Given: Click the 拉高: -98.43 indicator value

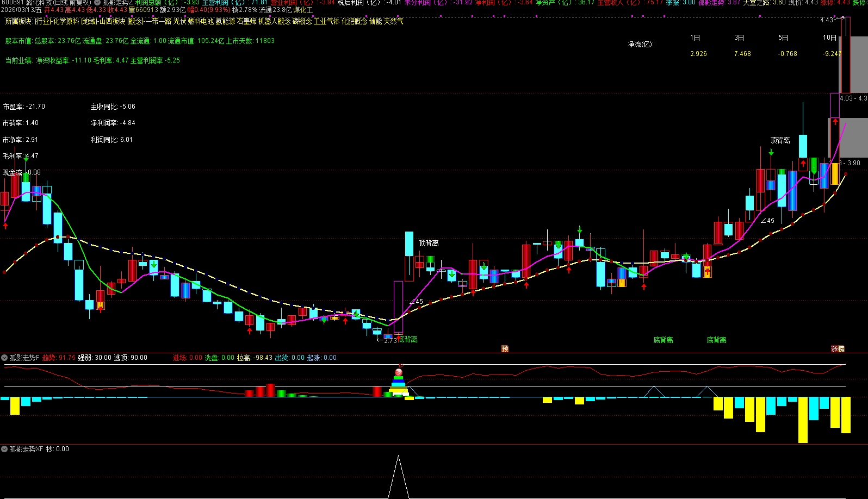Looking at the screenshot, I should point(255,358).
